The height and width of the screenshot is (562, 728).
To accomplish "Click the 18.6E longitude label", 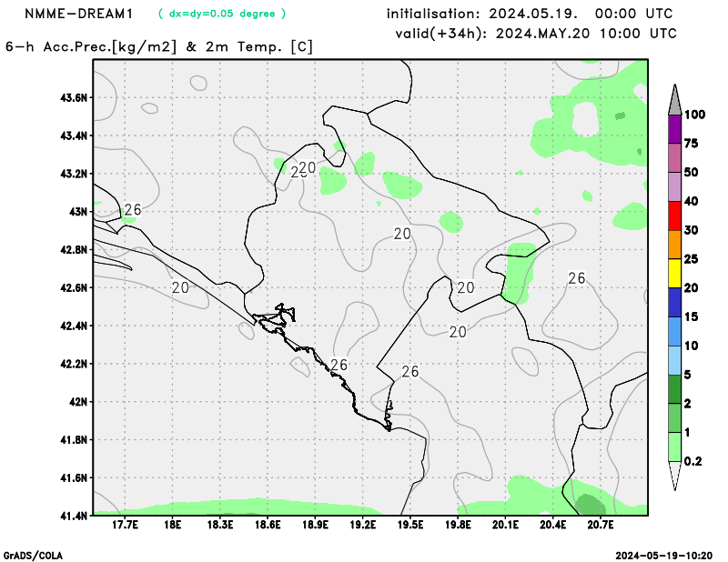I will 268,525.
